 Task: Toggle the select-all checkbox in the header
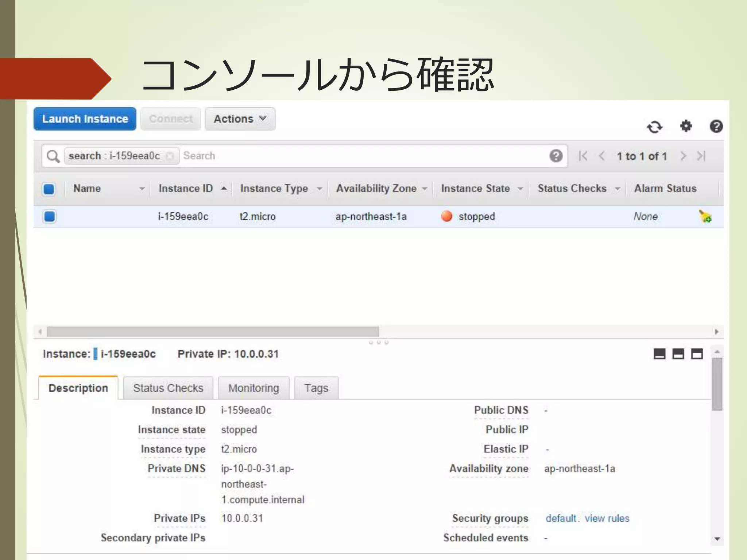49,189
